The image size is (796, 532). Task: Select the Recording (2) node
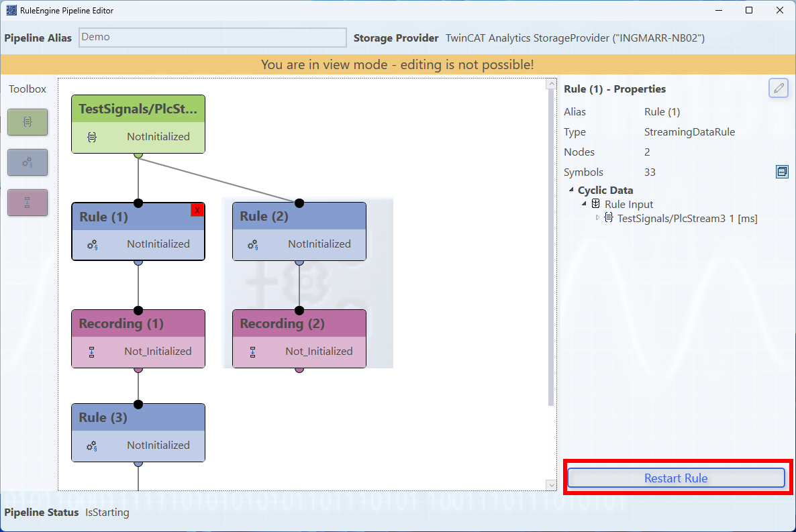click(299, 339)
